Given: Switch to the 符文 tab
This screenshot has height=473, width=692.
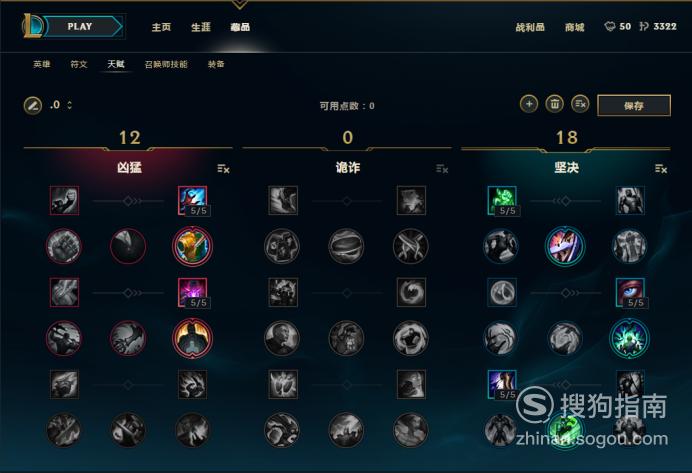Looking at the screenshot, I should click(79, 64).
